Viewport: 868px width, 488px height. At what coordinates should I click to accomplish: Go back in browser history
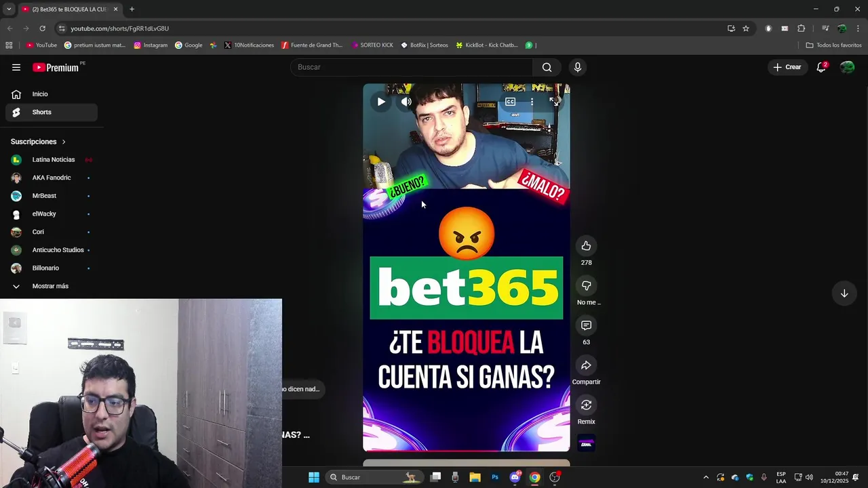(x=9, y=28)
